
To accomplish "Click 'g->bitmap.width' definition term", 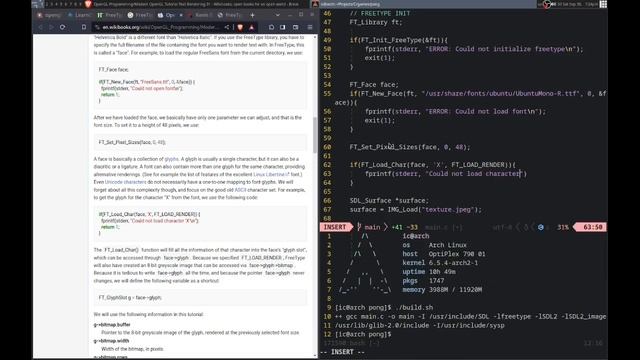I will click(x=111, y=341).
